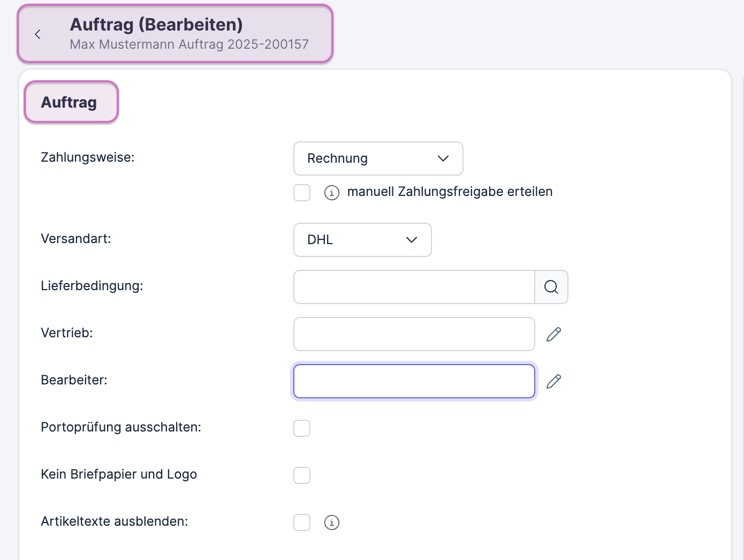Tick the Portoprüfung ausschalten checkbox
Image resolution: width=744 pixels, height=560 pixels.
point(302,428)
